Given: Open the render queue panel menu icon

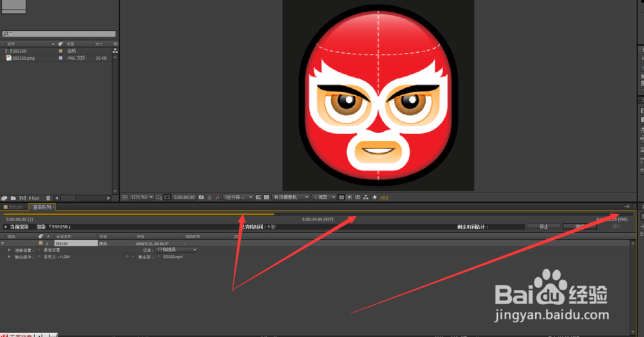Looking at the screenshot, I should click(627, 207).
